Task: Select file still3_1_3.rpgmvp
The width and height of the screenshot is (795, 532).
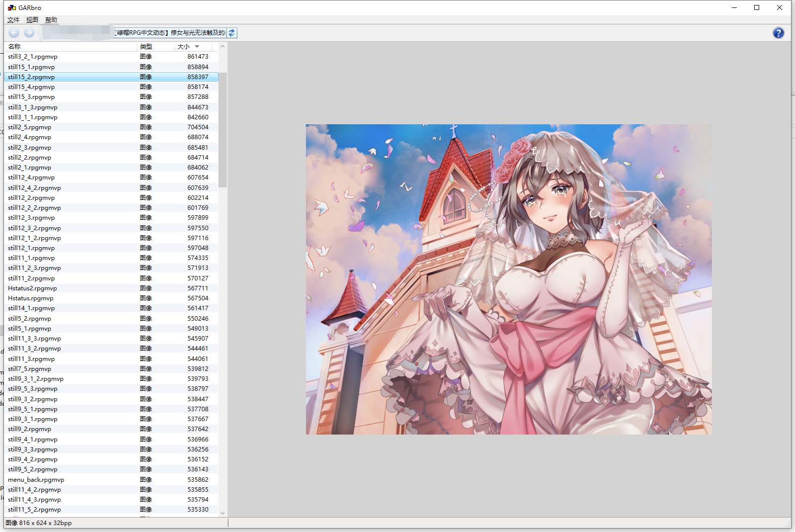Action: [111, 107]
